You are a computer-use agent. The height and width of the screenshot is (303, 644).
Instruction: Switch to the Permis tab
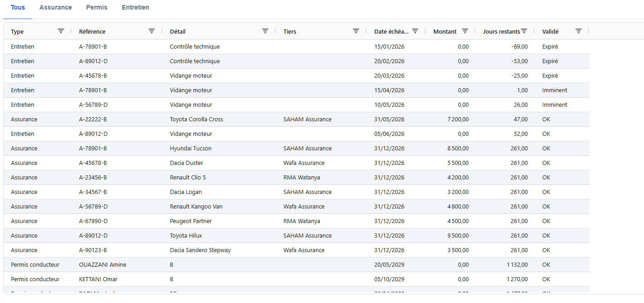[96, 8]
